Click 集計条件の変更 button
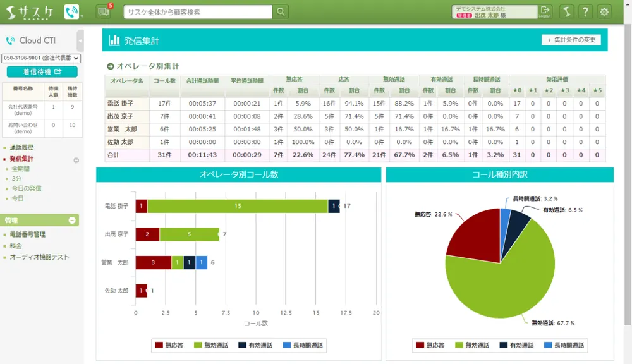 (x=571, y=40)
